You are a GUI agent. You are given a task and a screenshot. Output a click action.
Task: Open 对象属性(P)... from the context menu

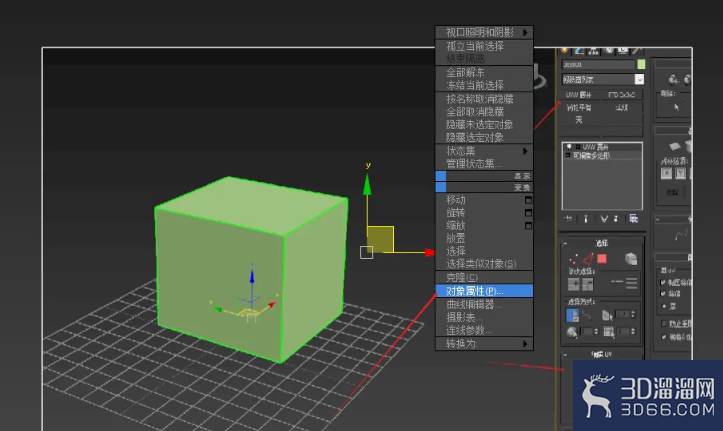point(484,291)
